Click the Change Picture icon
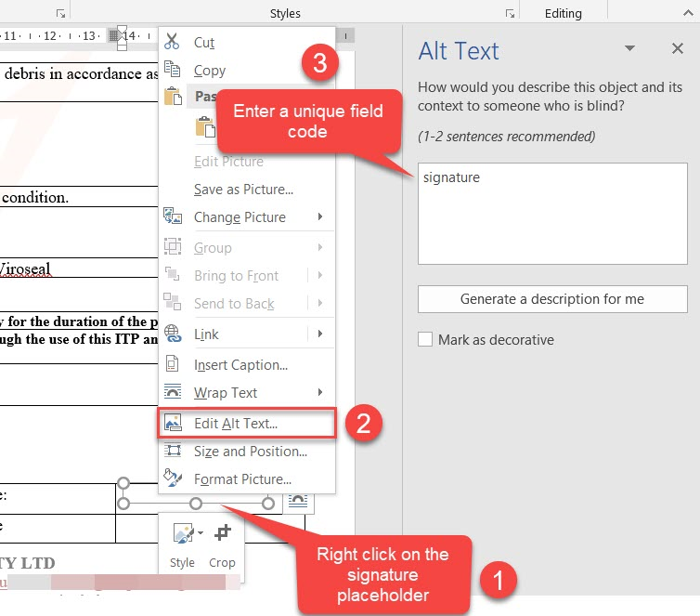This screenshot has width=700, height=616. pos(173,216)
